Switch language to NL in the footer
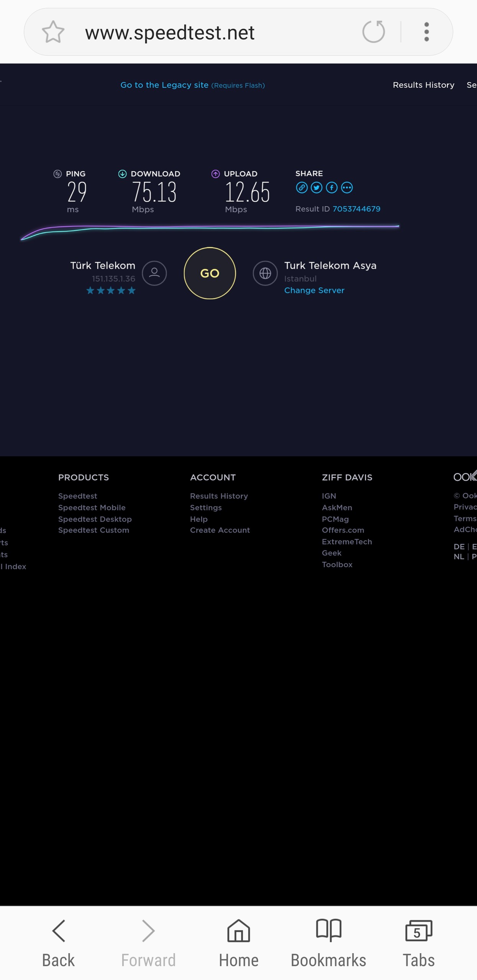Viewport: 477px width, 980px height. 459,557
